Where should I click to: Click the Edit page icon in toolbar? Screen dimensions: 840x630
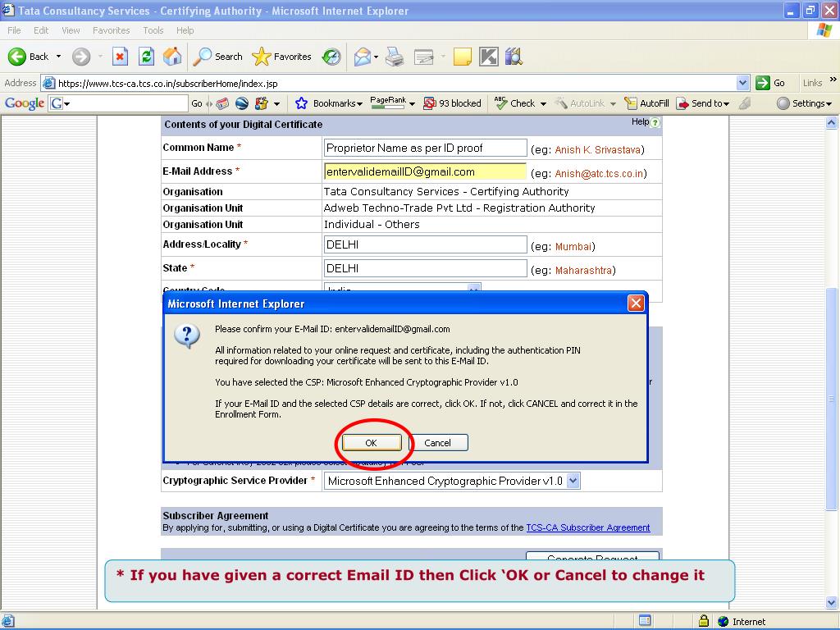pyautogui.click(x=424, y=57)
